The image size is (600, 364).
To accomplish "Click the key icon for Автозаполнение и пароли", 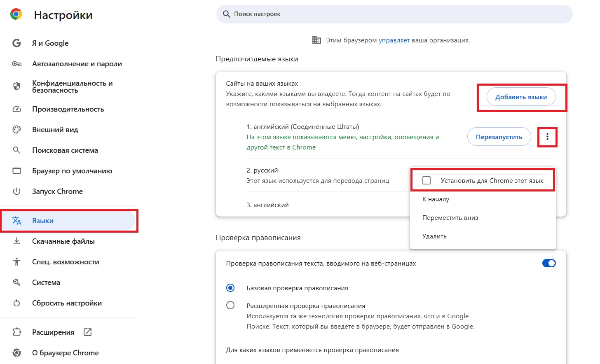I will point(16,64).
